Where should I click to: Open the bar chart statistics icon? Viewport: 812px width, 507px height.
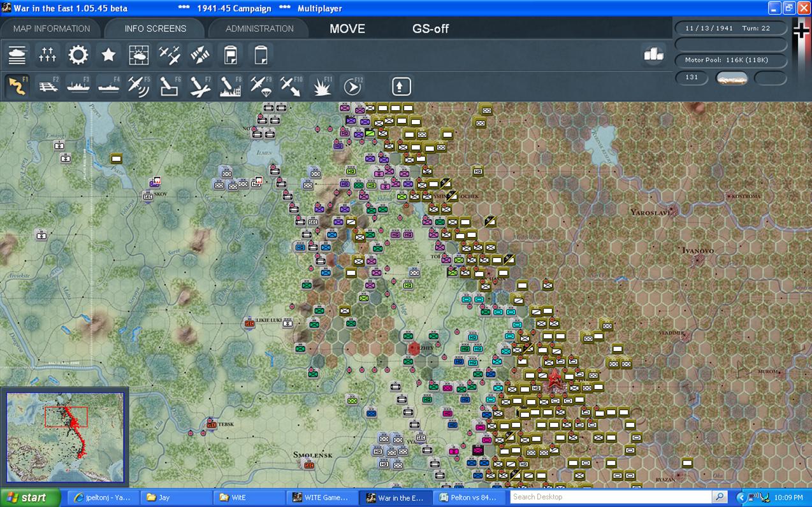tap(653, 55)
